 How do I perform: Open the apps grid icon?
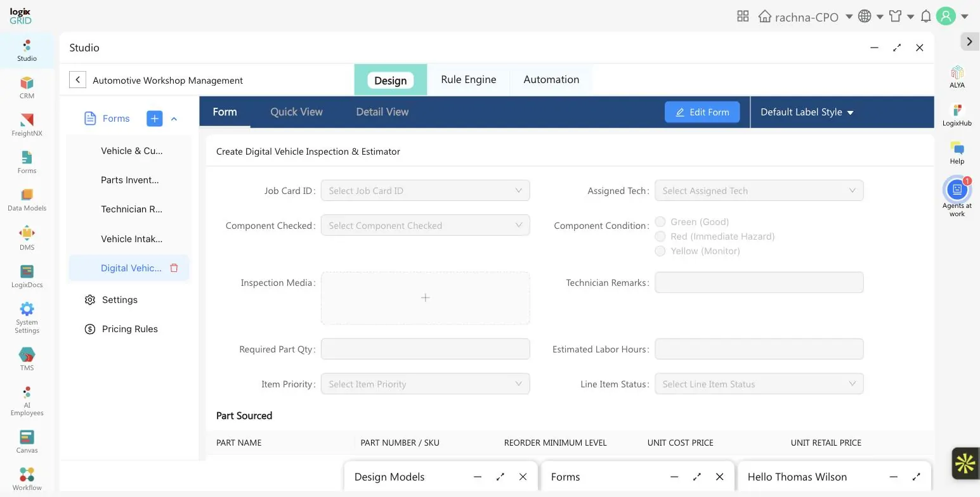tap(743, 16)
